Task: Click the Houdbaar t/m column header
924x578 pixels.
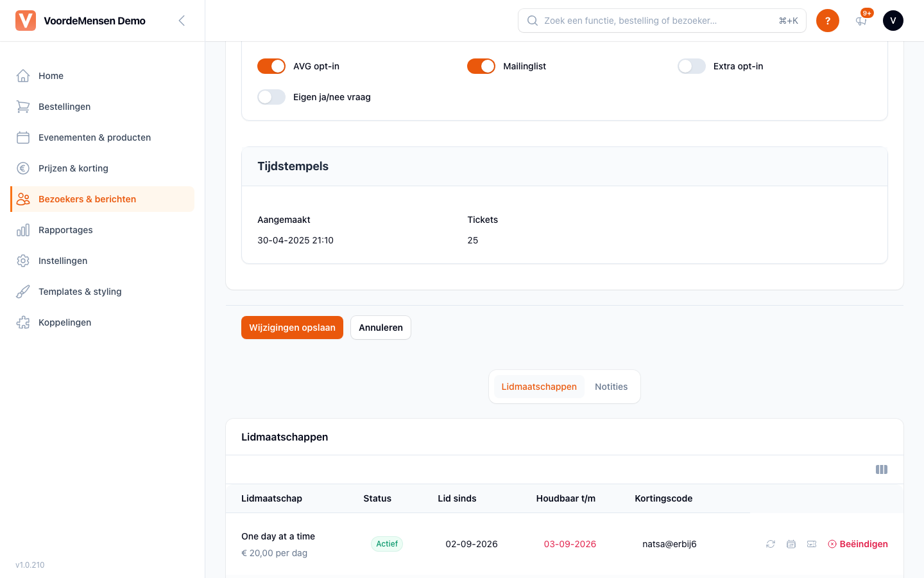Action: point(566,498)
